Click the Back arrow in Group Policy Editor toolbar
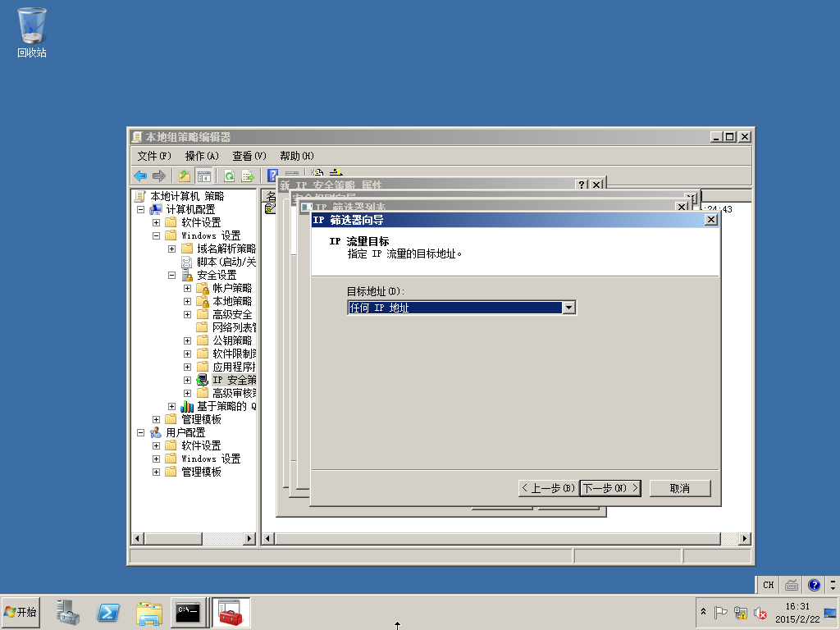840x630 pixels. [x=140, y=176]
